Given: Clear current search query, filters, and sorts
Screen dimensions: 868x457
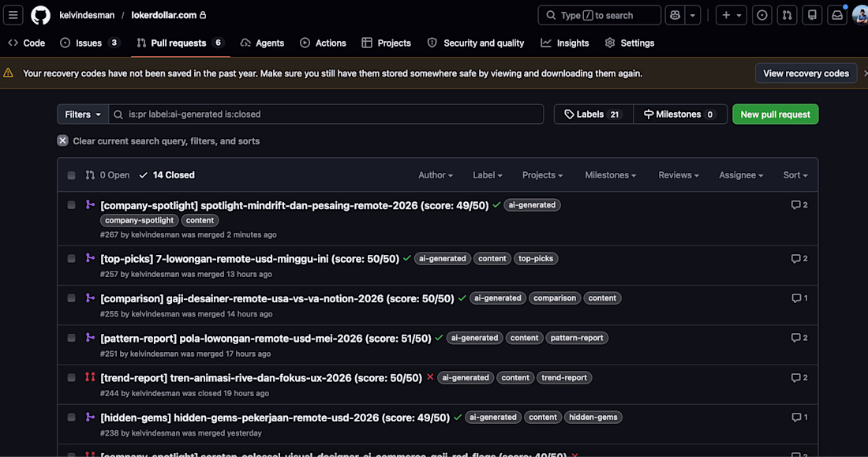Looking at the screenshot, I should click(159, 140).
